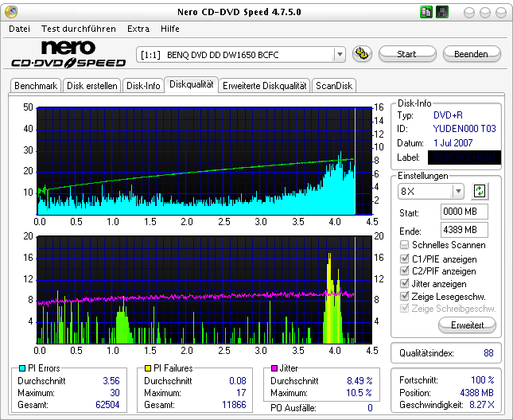The width and height of the screenshot is (513, 420).
Task: Click the PI Errors Durchschnitt value 3.56
Action: pyautogui.click(x=111, y=381)
